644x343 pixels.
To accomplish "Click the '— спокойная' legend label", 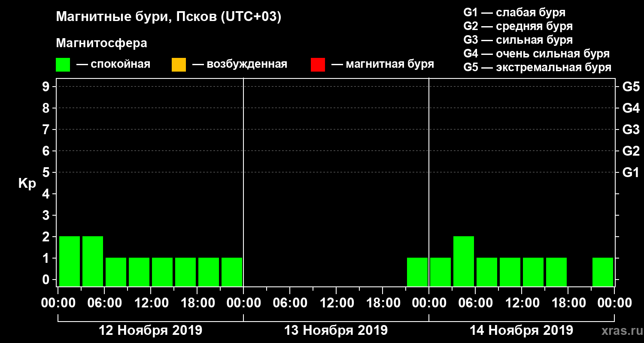I will 113,65.
